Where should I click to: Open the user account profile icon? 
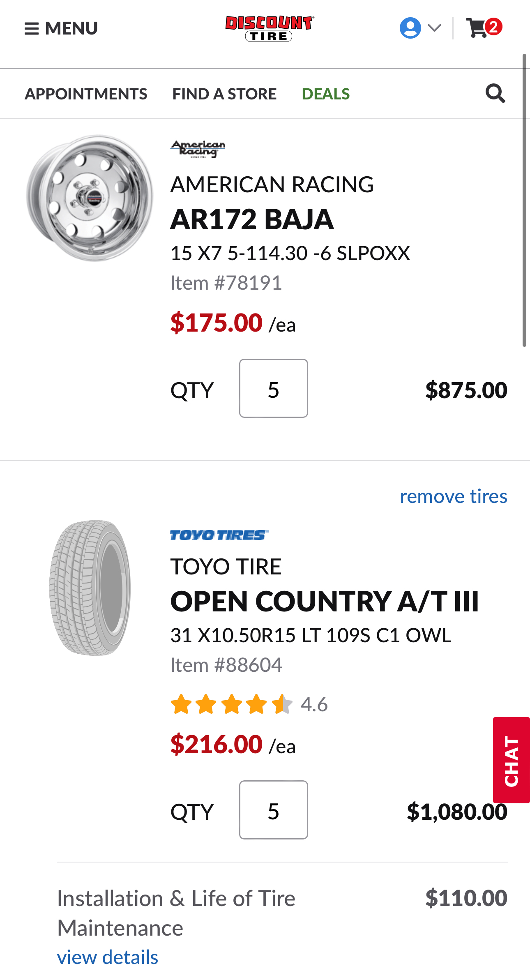(x=410, y=28)
